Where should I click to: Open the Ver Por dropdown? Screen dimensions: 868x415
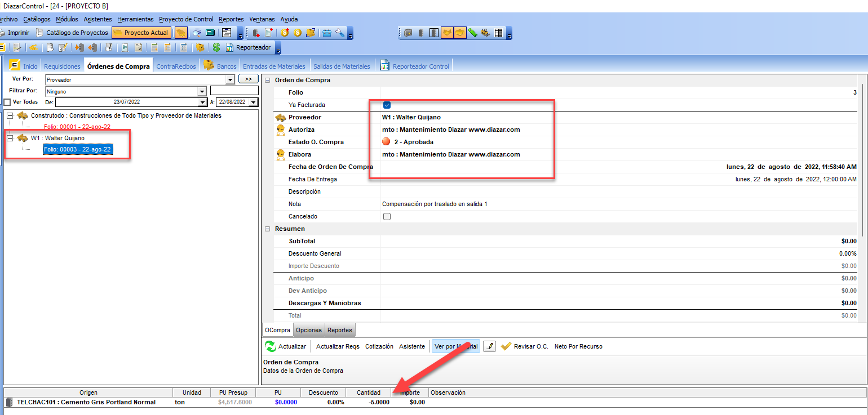(x=230, y=80)
